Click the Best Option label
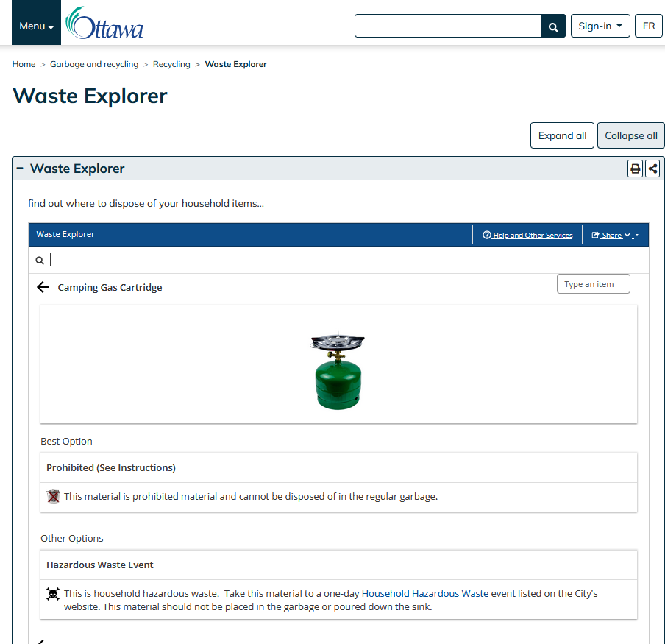665x644 pixels. 67,441
